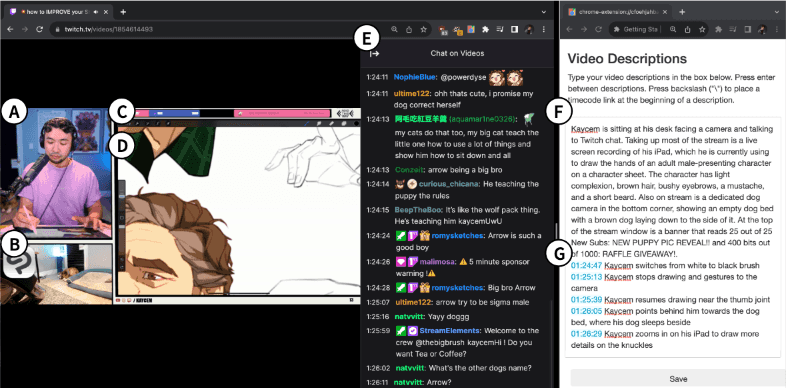Bookmark the extension page with star icon
Screen dimensions: 786x388
coord(702,30)
